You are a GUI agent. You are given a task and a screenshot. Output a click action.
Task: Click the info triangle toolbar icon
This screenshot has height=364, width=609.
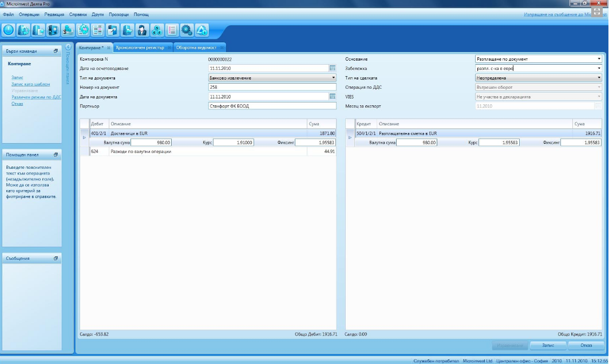pyautogui.click(x=201, y=30)
